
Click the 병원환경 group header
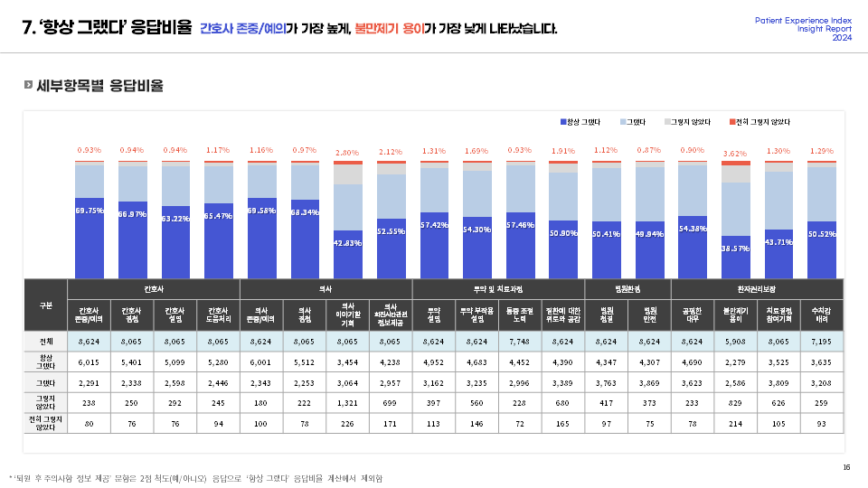tap(627, 289)
